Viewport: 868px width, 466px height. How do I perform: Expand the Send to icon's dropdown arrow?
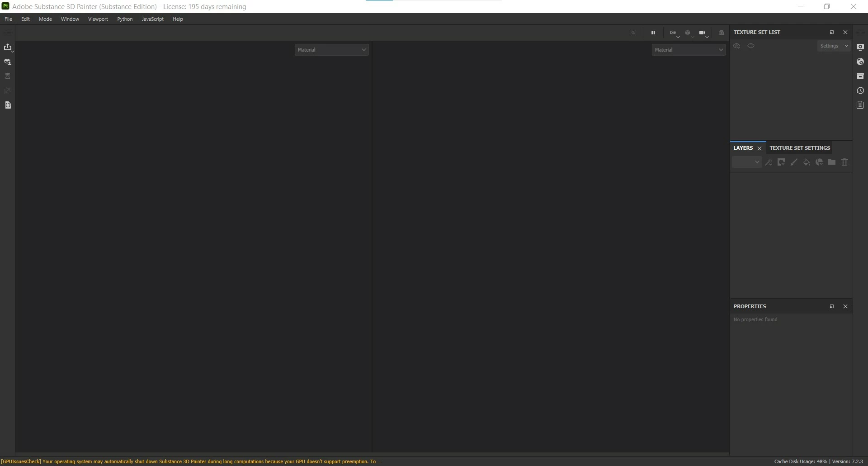13,51
